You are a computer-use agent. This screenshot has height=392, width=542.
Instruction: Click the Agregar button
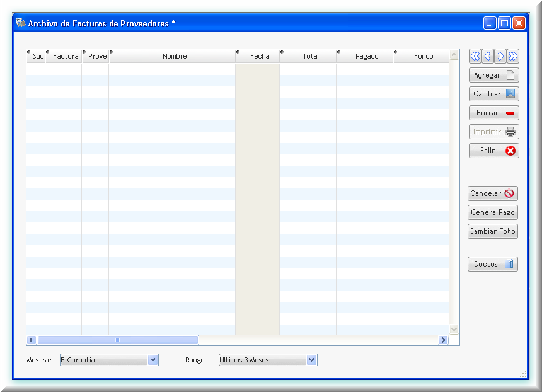(494, 75)
